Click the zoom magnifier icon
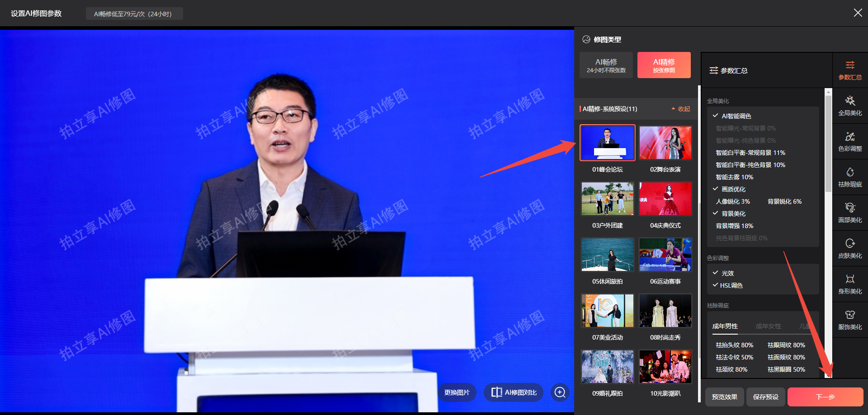This screenshot has height=415, width=868. pyautogui.click(x=560, y=392)
